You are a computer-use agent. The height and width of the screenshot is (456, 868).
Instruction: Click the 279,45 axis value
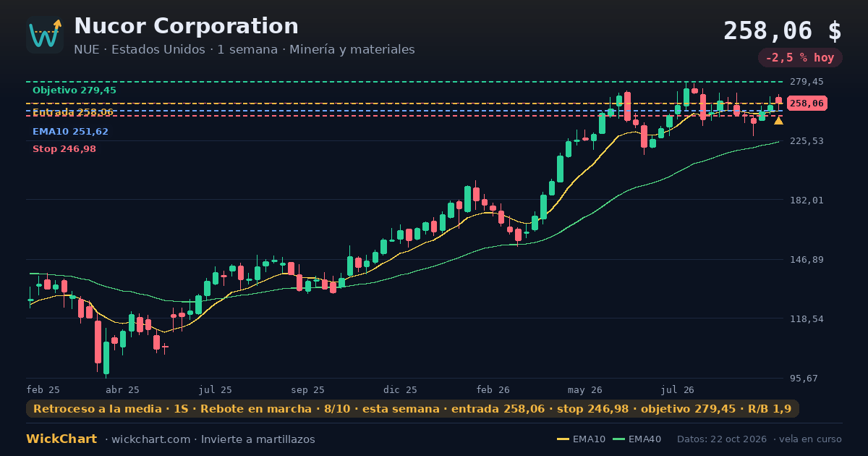[x=807, y=82]
